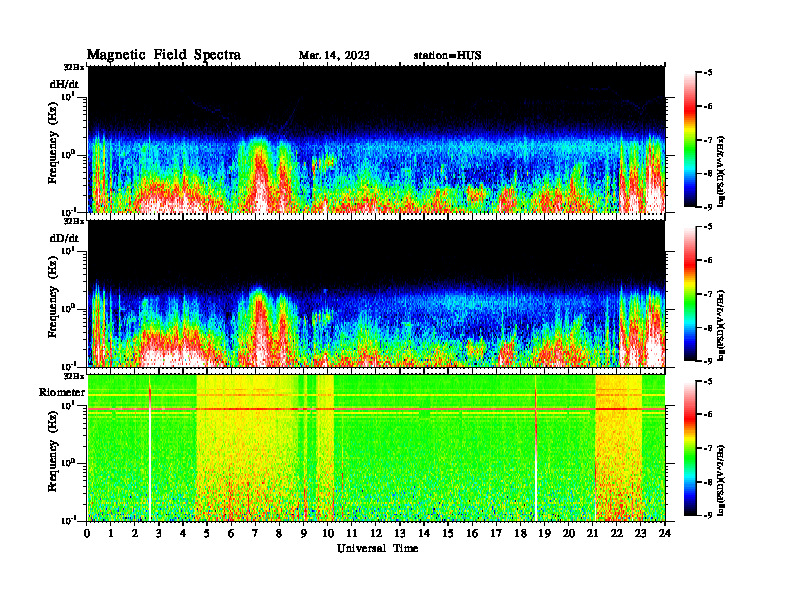The image size is (792, 612).
Task: Click the color scale bar beside dH/dt panel
Action: tap(689, 140)
